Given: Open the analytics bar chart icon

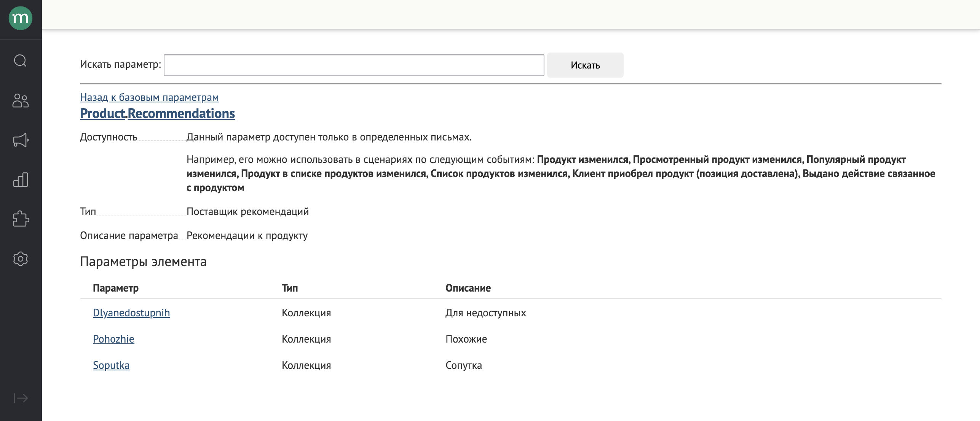Looking at the screenshot, I should tap(21, 180).
